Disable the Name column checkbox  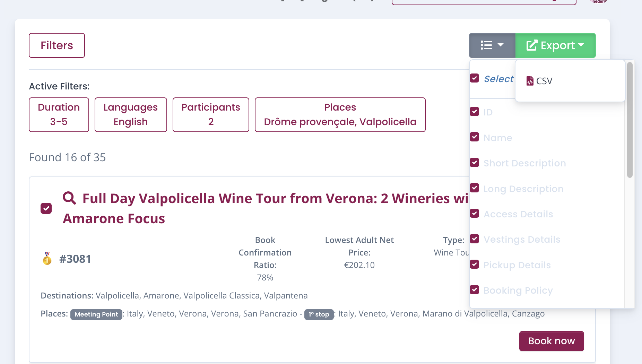point(475,137)
